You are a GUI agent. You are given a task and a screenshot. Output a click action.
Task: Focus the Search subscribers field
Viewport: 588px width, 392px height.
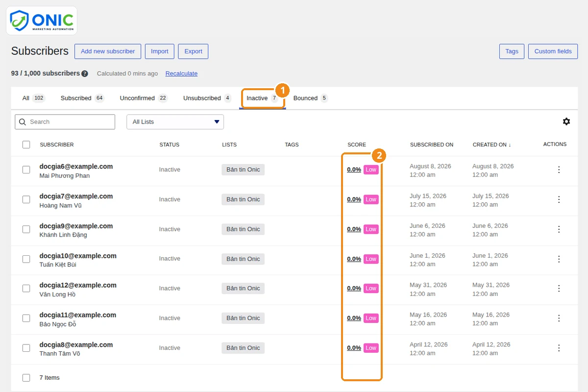65,122
